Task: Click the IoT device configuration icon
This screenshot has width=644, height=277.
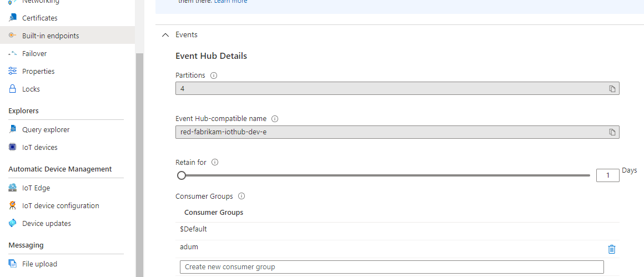Action: [x=13, y=205]
